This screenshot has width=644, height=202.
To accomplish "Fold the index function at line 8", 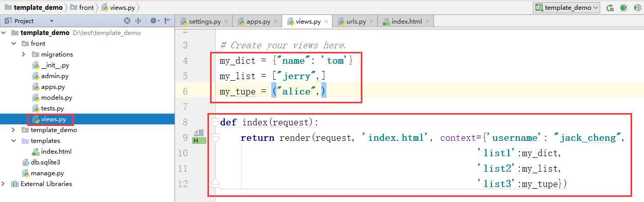I will click(x=215, y=122).
